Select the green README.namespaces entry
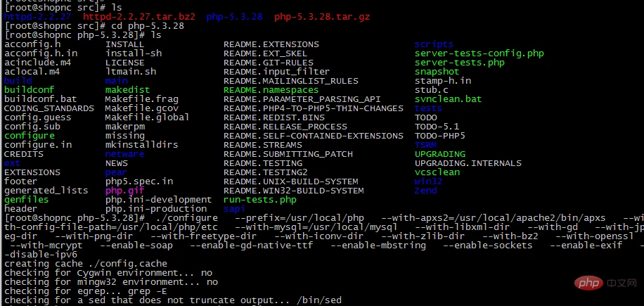Viewport: 644px width, 306px height. [x=271, y=90]
